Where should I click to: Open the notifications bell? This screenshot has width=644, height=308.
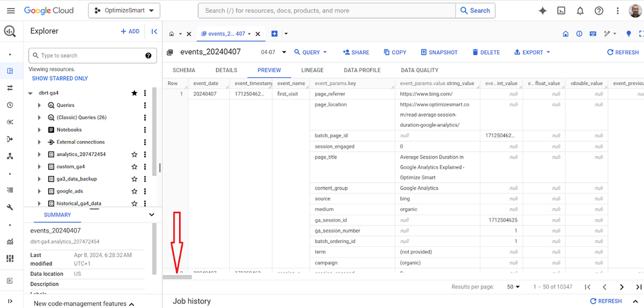click(x=580, y=11)
